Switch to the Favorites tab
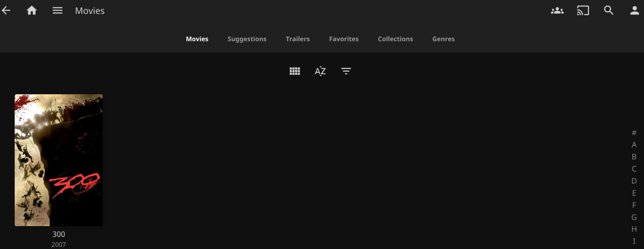 [344, 39]
